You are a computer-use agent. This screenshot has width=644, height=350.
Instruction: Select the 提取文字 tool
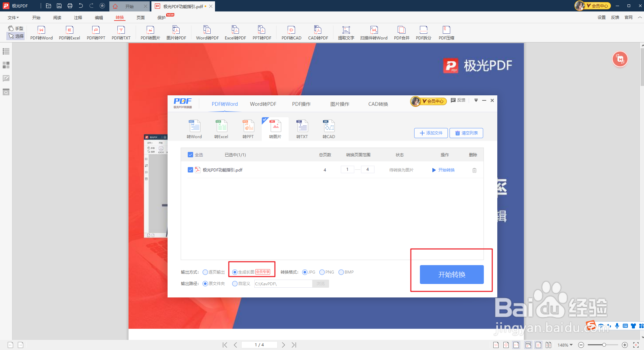pyautogui.click(x=346, y=33)
